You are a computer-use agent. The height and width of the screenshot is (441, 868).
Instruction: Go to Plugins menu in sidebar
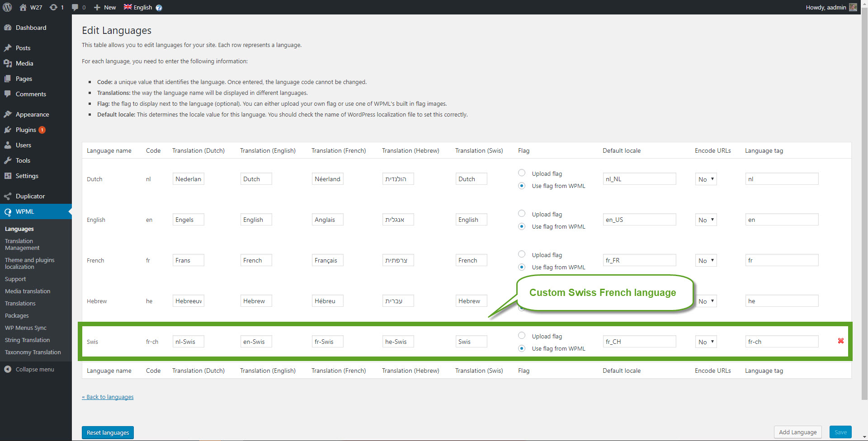click(x=26, y=130)
